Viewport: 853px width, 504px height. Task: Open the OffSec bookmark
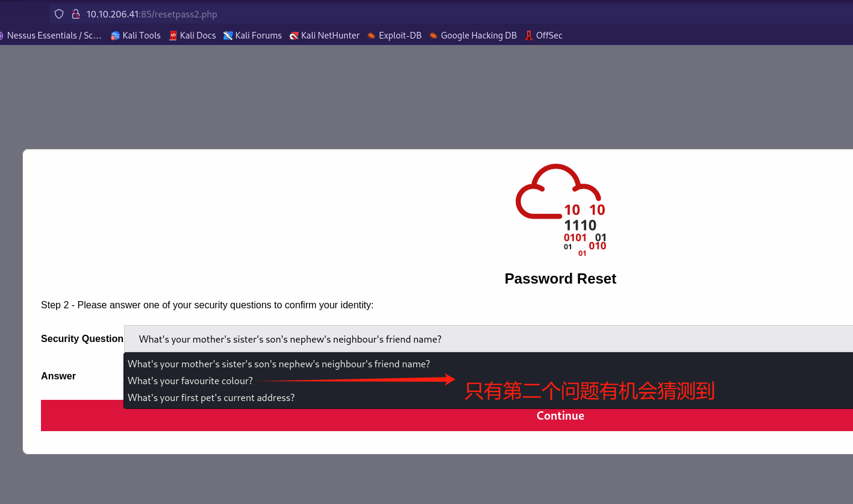[543, 36]
